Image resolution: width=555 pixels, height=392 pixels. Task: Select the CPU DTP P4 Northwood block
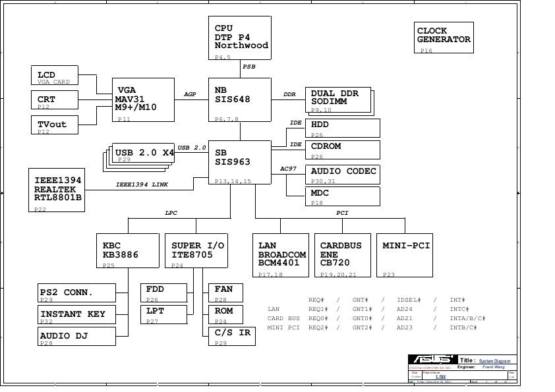(x=240, y=38)
